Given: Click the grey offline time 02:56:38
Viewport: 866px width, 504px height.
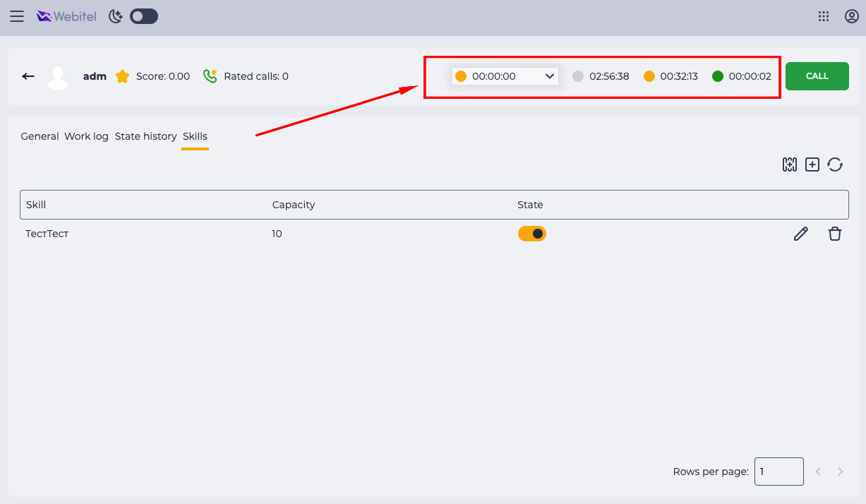Looking at the screenshot, I should coord(609,76).
